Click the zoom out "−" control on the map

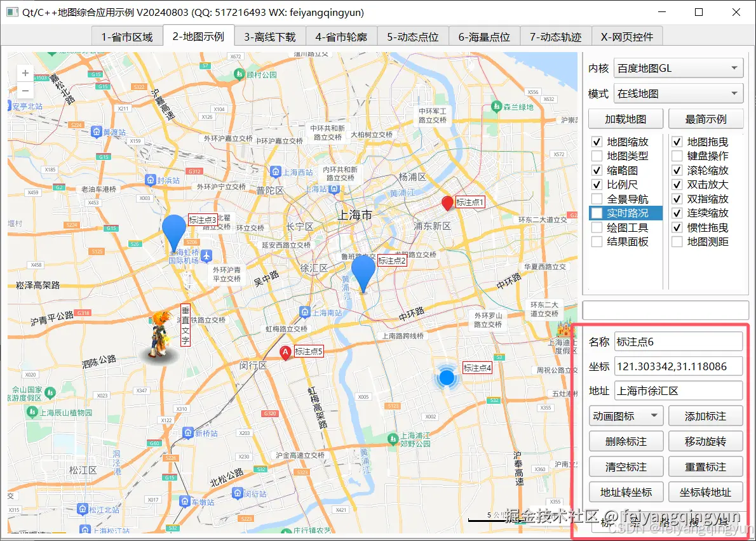(x=24, y=90)
